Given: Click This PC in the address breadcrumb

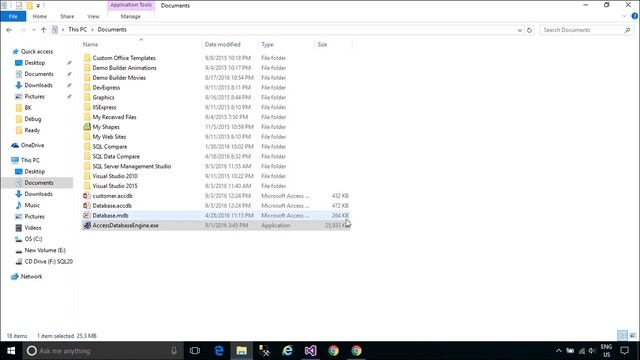Looking at the screenshot, I should coord(78,29).
